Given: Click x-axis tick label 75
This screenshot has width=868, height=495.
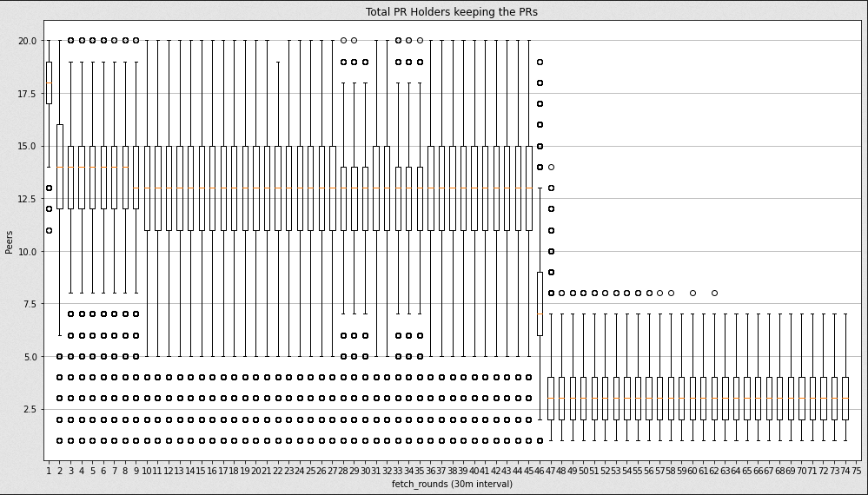Looking at the screenshot, I should pos(857,471).
